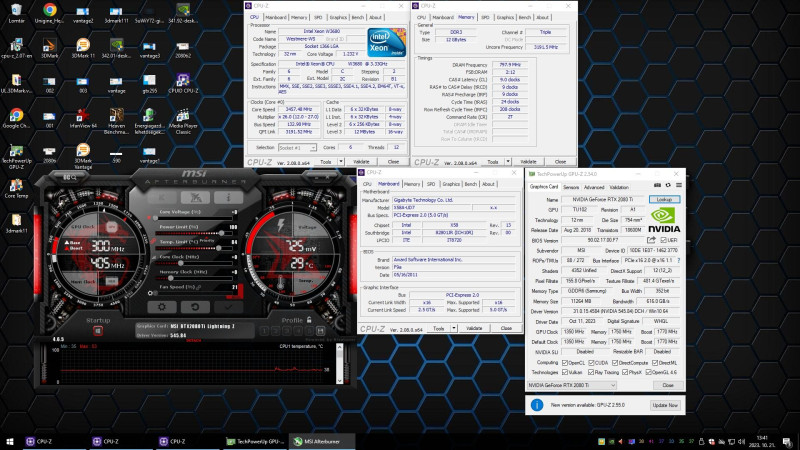Click GPU-Z refresh icon
Screen dimensions: 800x450
coord(668,185)
